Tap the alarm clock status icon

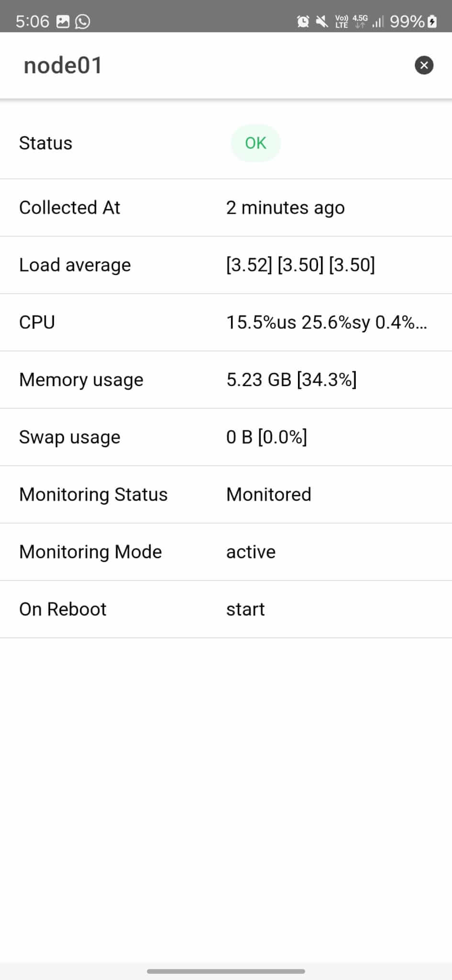click(301, 21)
